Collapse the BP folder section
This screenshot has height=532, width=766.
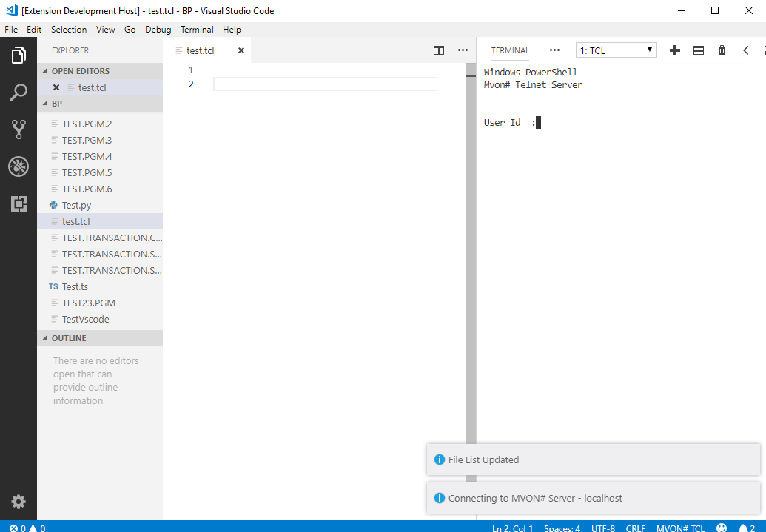pos(100,104)
